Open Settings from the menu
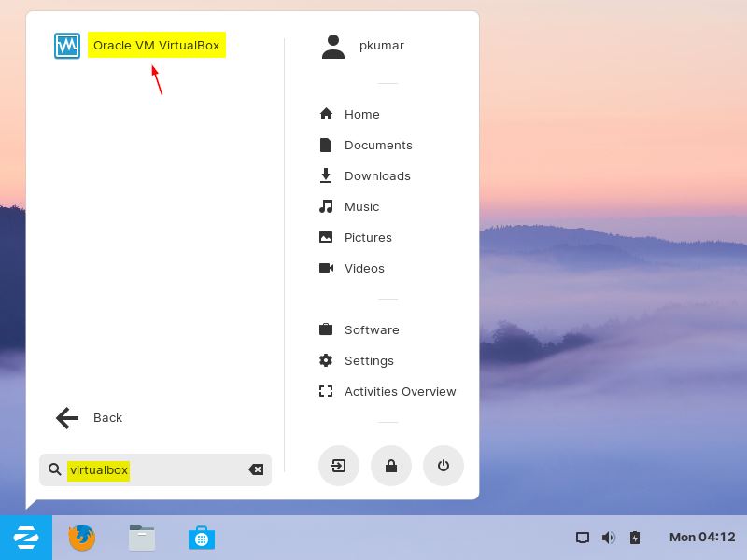Viewport: 747px width, 560px height. click(369, 360)
